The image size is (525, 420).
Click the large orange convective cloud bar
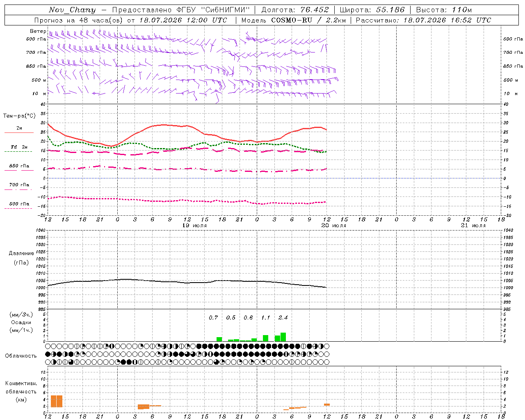pos(56,401)
